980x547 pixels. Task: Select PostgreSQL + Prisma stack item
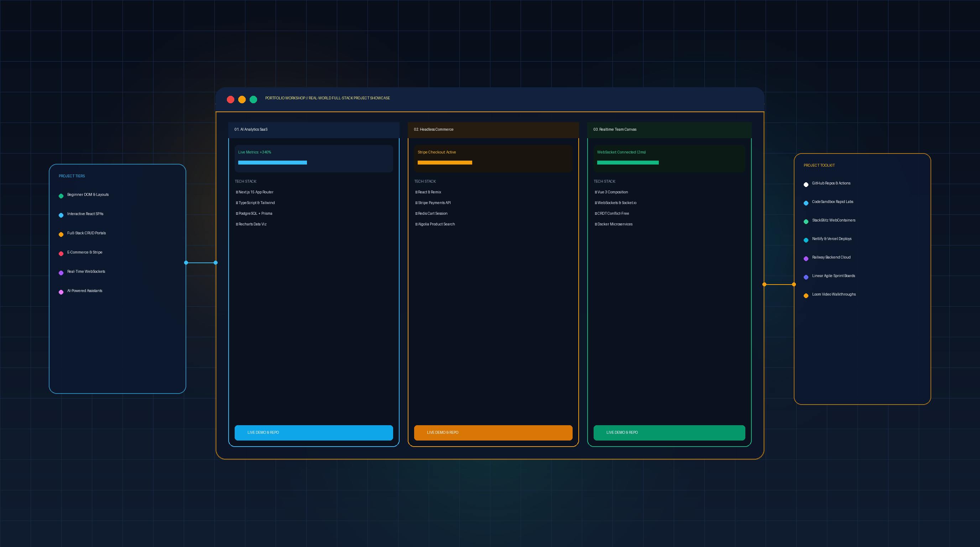tap(254, 213)
